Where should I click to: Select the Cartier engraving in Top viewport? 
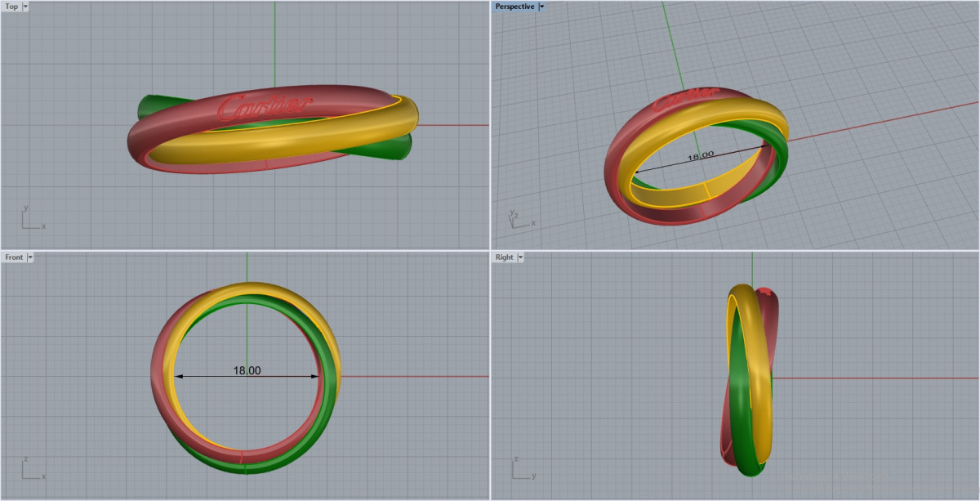[x=265, y=105]
